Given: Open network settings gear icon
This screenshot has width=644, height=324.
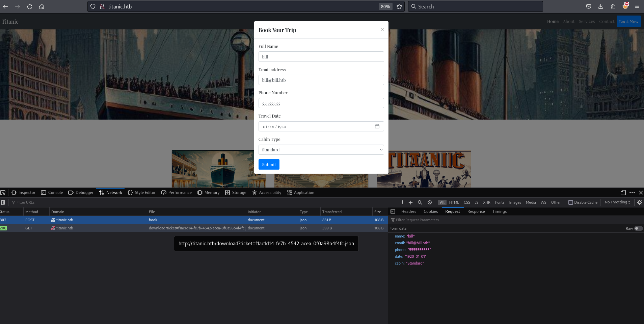Looking at the screenshot, I should tap(639, 202).
